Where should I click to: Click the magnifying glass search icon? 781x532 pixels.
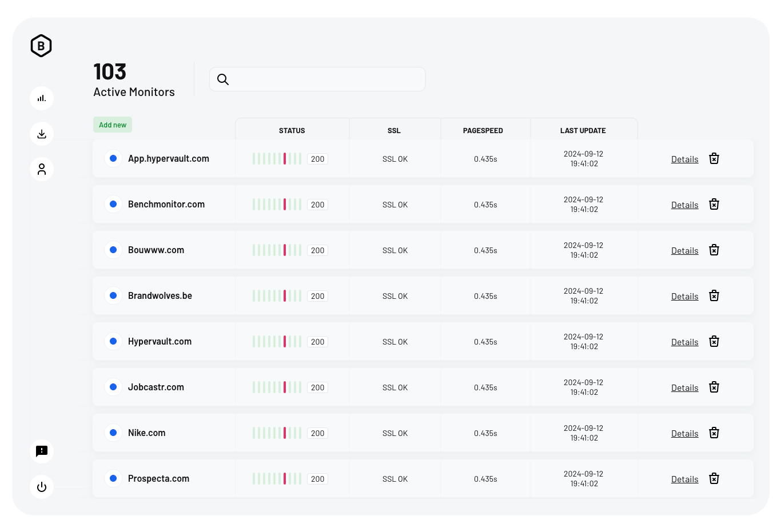[223, 79]
